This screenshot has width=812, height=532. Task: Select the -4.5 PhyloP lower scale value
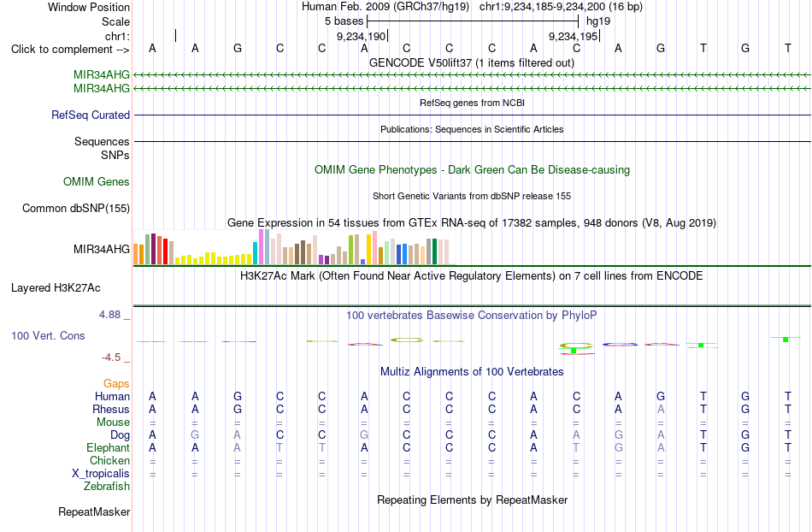[111, 358]
